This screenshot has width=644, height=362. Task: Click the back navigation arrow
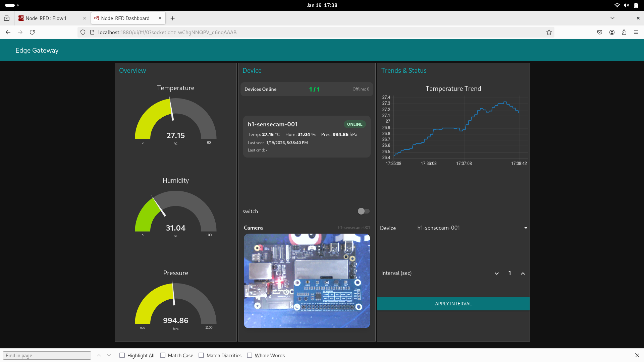point(8,32)
